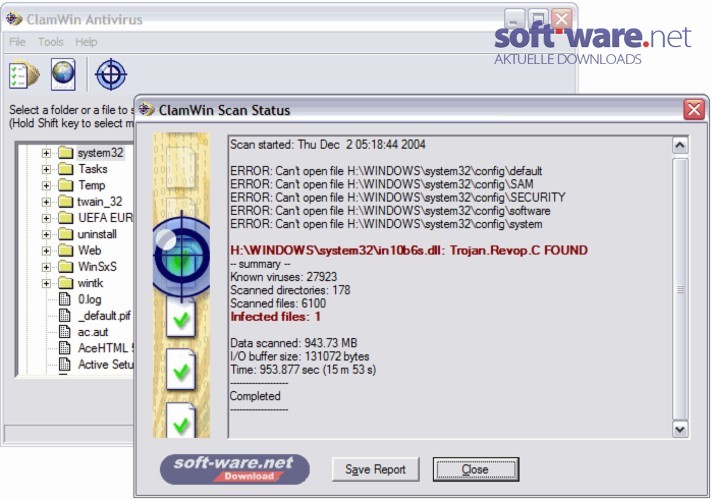Click 'Data scanned: 943.73 MB' text
The height and width of the screenshot is (500, 712).
click(293, 343)
